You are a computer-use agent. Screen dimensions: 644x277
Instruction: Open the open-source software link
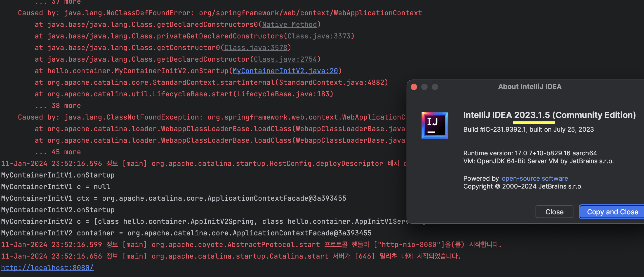point(535,179)
